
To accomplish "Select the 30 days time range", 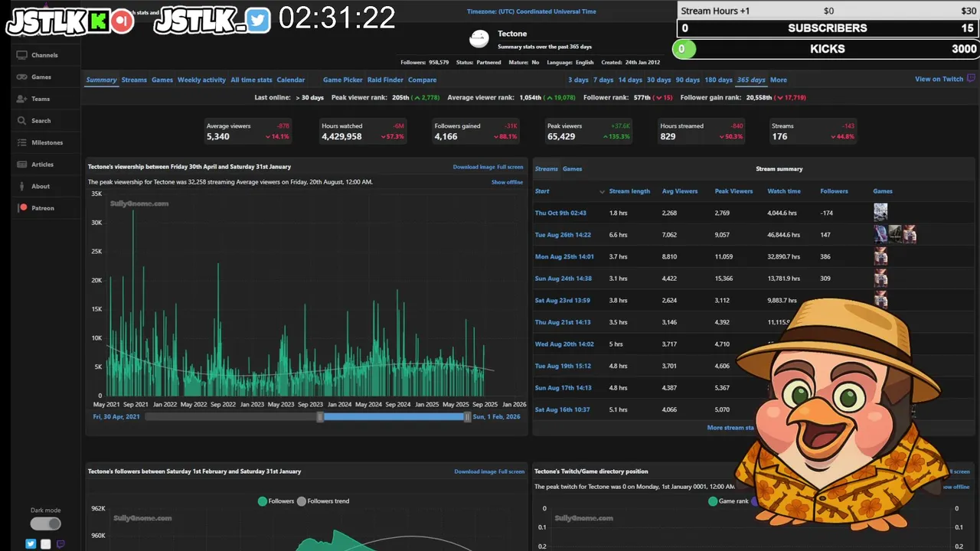I will click(x=658, y=80).
